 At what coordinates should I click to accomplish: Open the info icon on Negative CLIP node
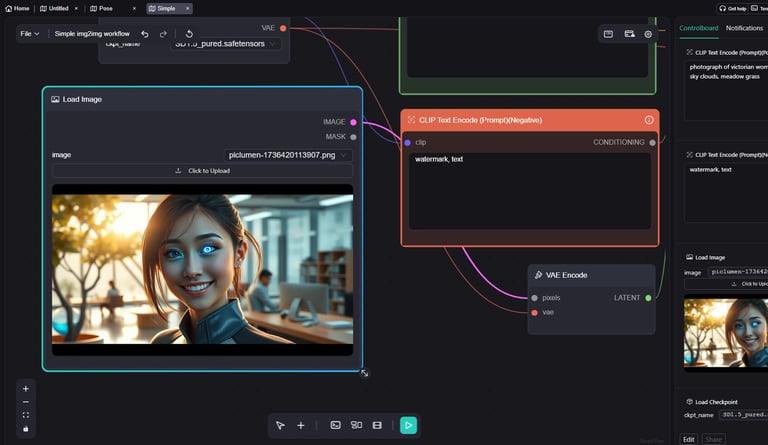pyautogui.click(x=649, y=120)
